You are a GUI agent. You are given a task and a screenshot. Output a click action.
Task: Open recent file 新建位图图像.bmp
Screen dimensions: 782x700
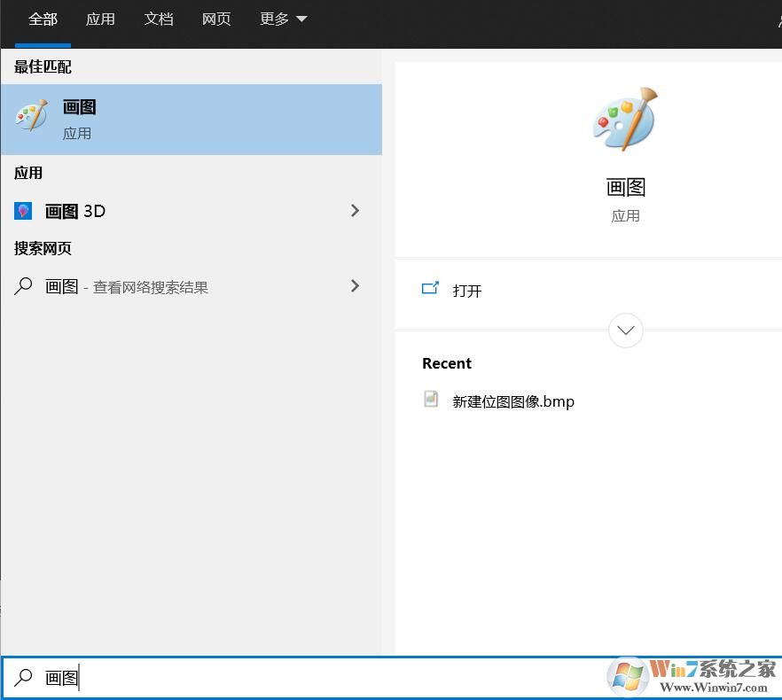tap(514, 401)
